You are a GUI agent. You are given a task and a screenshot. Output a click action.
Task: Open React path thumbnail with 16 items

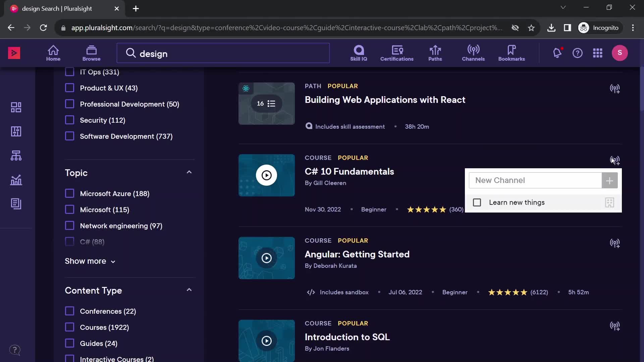click(267, 104)
